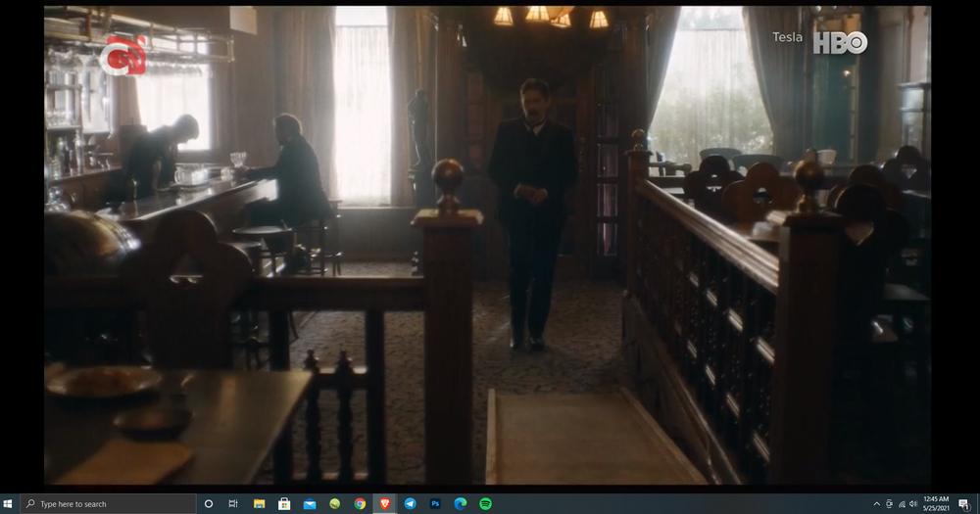Open Spotify from the taskbar

point(485,503)
